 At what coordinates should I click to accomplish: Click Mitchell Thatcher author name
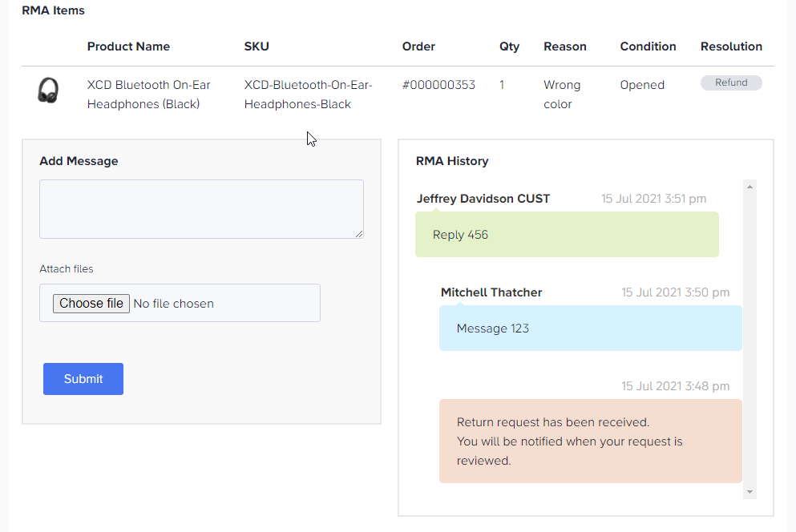(491, 292)
